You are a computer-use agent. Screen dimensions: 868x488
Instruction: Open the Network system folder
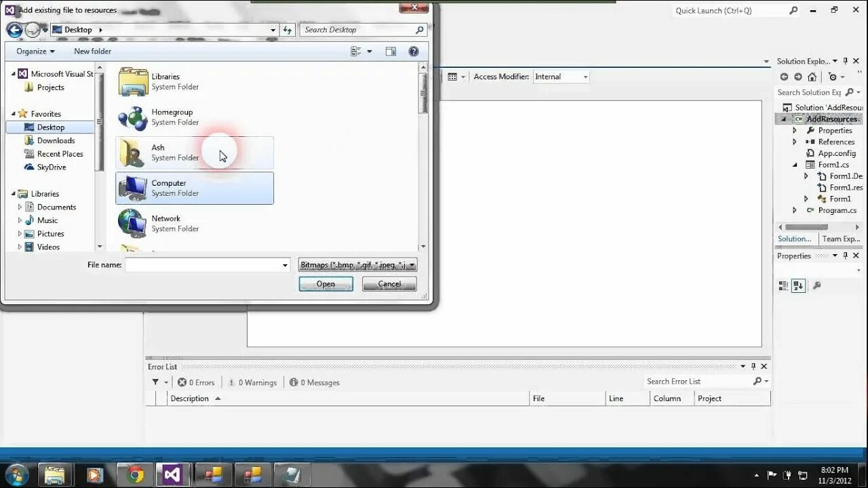(195, 224)
